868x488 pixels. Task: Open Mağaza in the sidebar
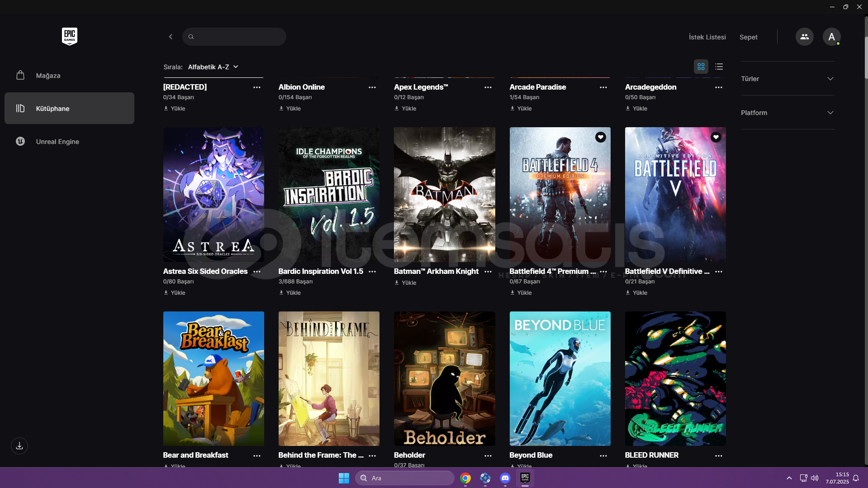click(x=69, y=75)
